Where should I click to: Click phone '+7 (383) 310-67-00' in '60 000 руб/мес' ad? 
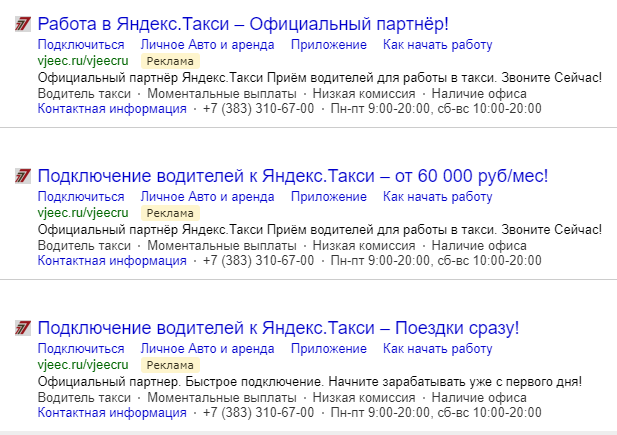[x=259, y=261]
